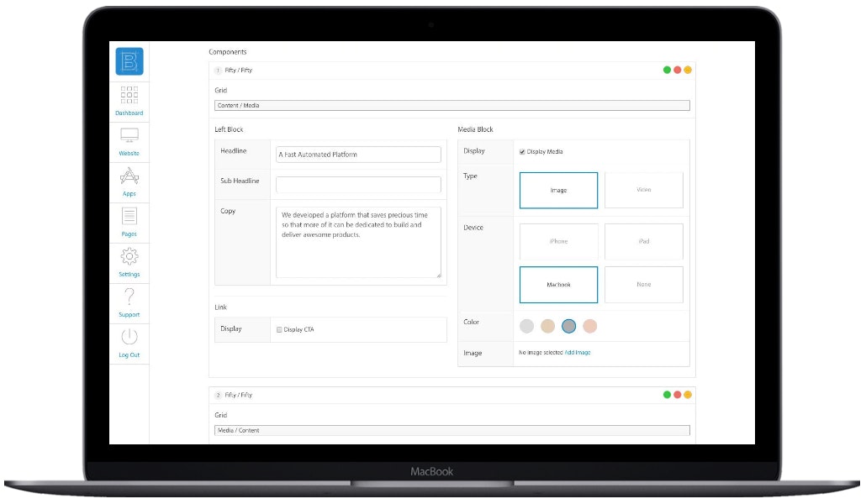Click the blue B logo at the top
866x504 pixels.
(129, 61)
